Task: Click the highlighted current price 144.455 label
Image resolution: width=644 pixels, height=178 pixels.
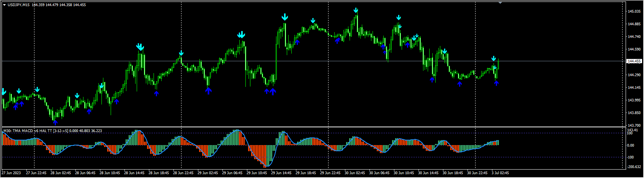Action: pyautogui.click(x=634, y=61)
